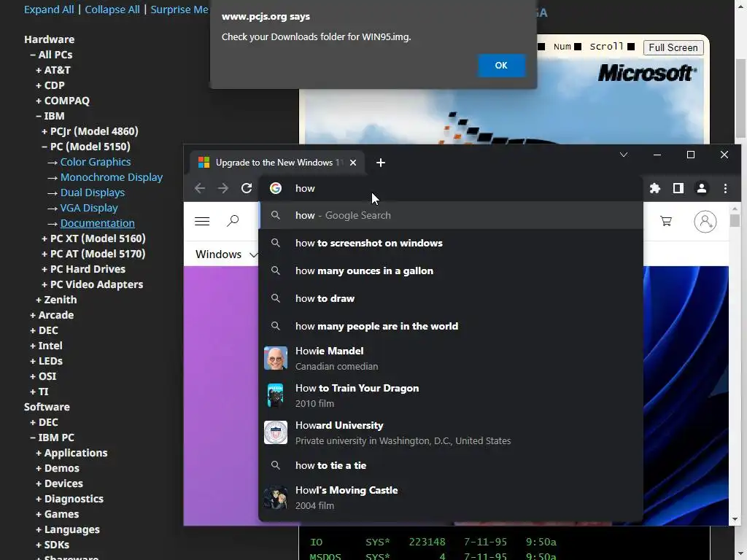
Task: Choose the Howl's Moving Castle suggestion
Action: (451, 497)
